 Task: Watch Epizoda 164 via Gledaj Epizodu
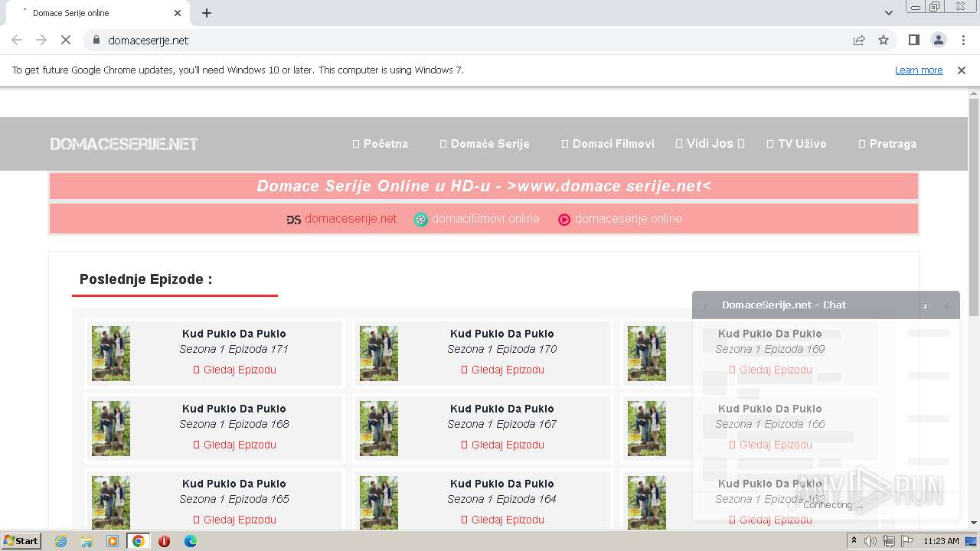click(502, 520)
